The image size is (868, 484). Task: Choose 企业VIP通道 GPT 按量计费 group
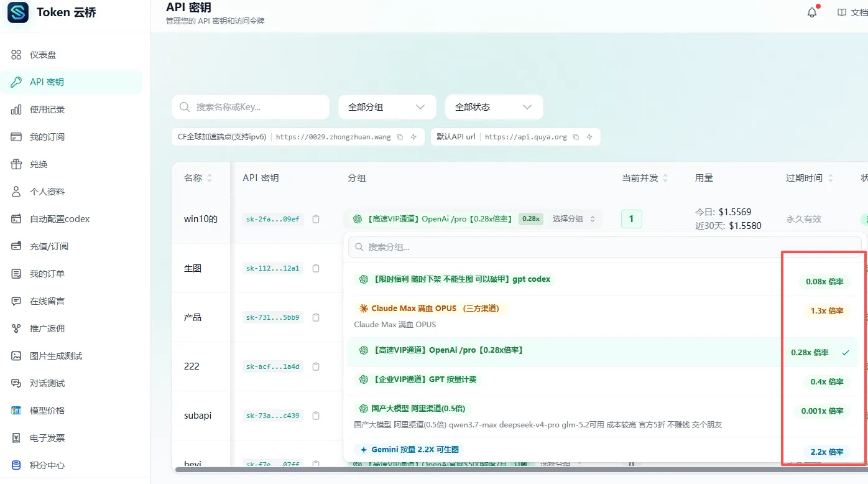point(602,380)
